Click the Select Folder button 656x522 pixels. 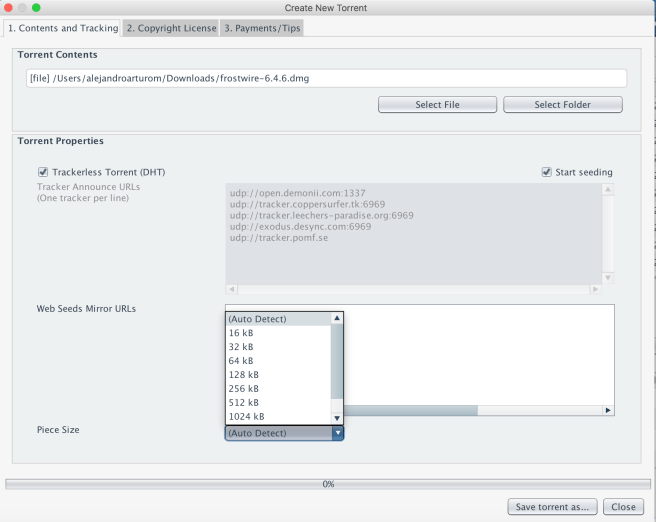562,105
